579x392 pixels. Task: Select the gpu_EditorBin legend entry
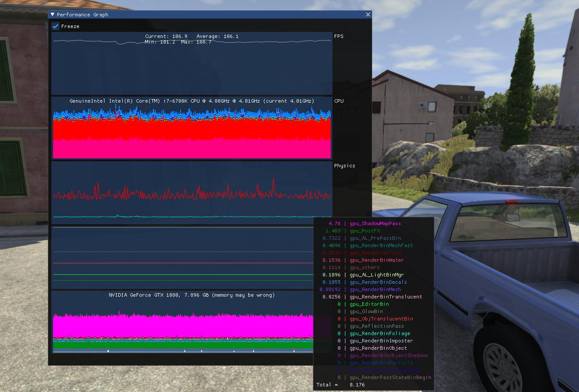click(369, 304)
